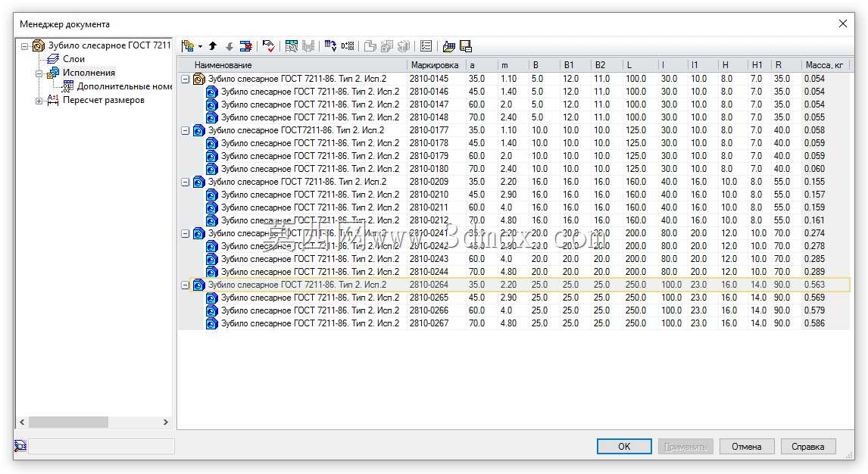Image resolution: width=868 pixels, height=474 pixels.
Task: Click the checklist columns icon in toolbar
Action: point(426,46)
